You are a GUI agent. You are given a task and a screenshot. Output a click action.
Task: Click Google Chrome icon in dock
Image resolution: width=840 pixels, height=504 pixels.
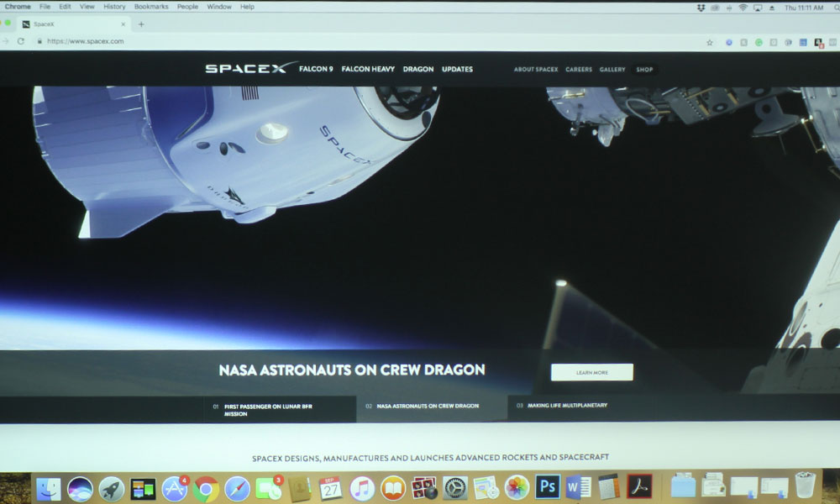(x=207, y=489)
